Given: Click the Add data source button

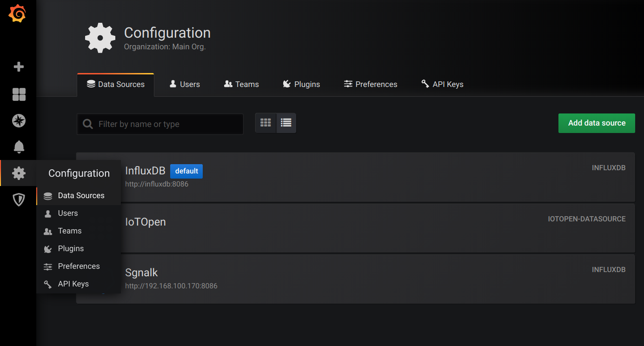Looking at the screenshot, I should (x=597, y=123).
